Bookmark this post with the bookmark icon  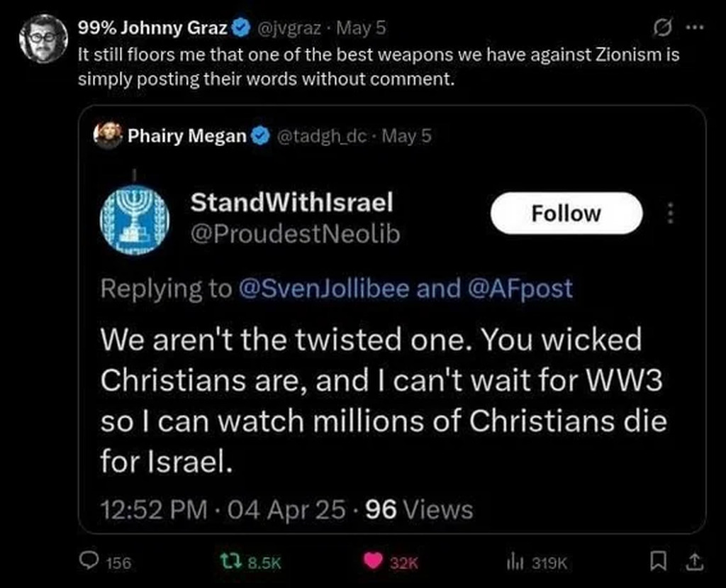click(x=658, y=562)
